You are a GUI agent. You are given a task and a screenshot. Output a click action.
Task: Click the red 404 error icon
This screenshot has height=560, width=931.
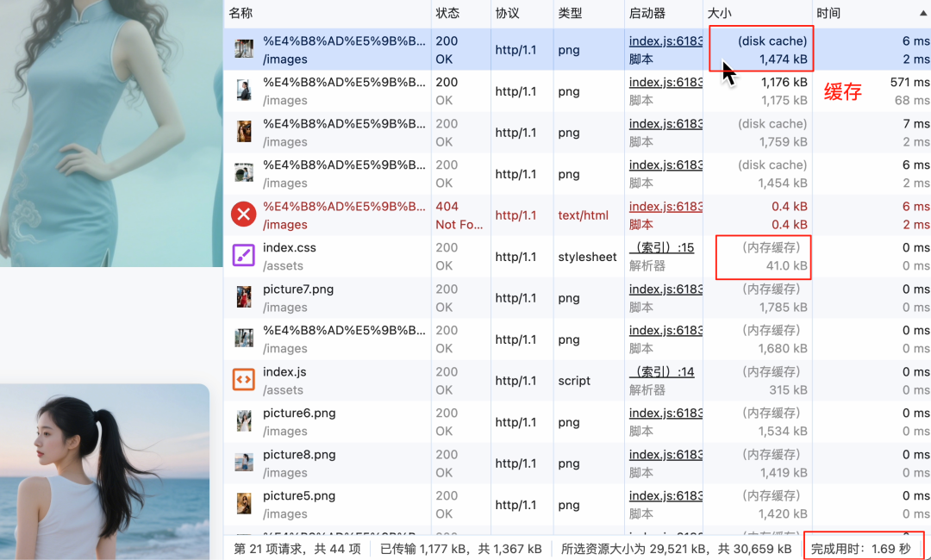[242, 215]
